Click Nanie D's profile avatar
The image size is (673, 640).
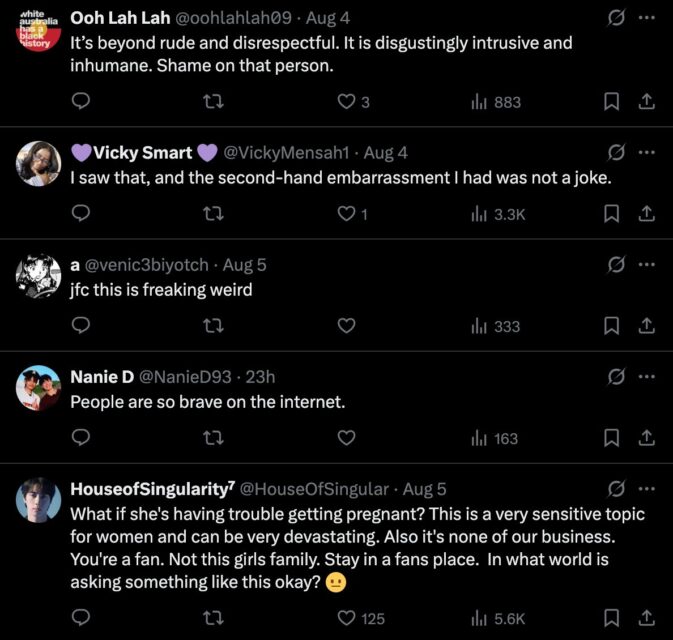(x=38, y=388)
